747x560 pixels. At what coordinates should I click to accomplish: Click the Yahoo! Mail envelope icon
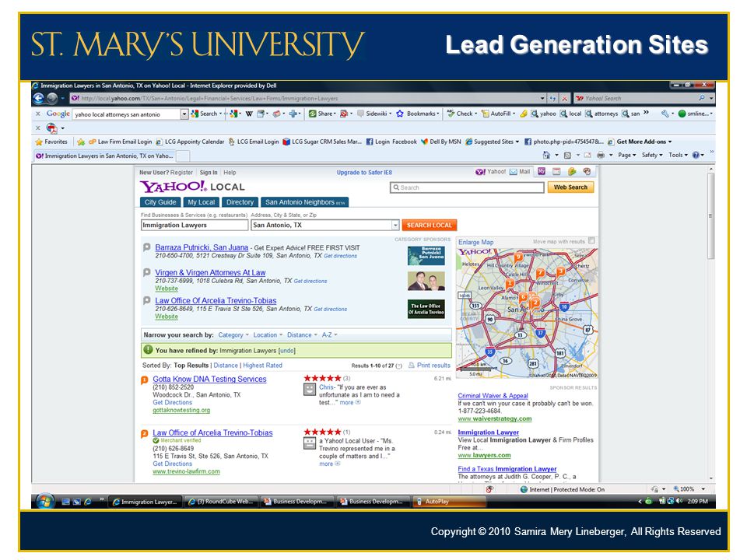[x=514, y=172]
